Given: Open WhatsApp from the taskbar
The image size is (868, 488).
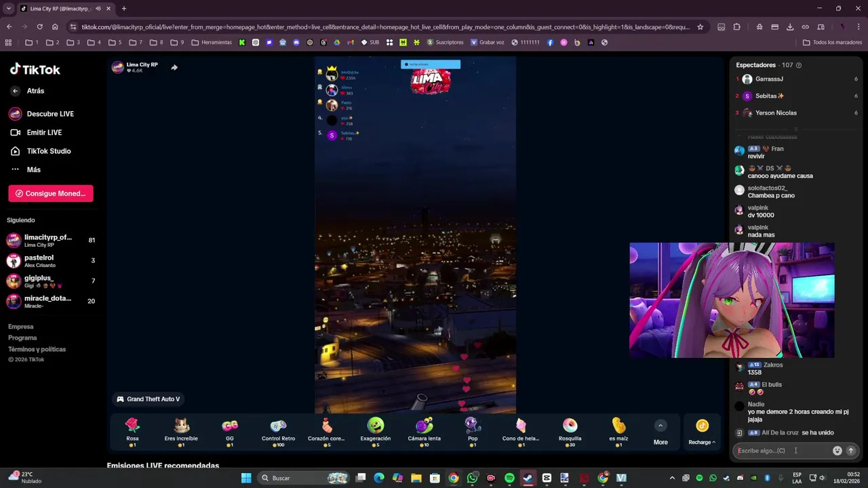Looking at the screenshot, I should pos(472,478).
